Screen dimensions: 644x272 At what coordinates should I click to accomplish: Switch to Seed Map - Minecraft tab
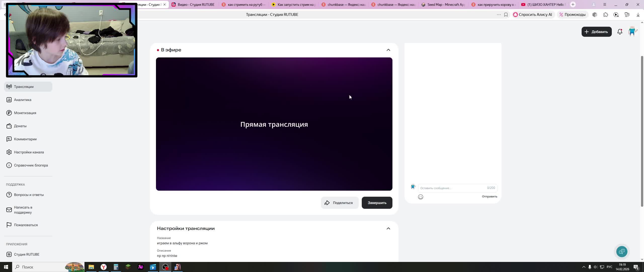tap(446, 5)
